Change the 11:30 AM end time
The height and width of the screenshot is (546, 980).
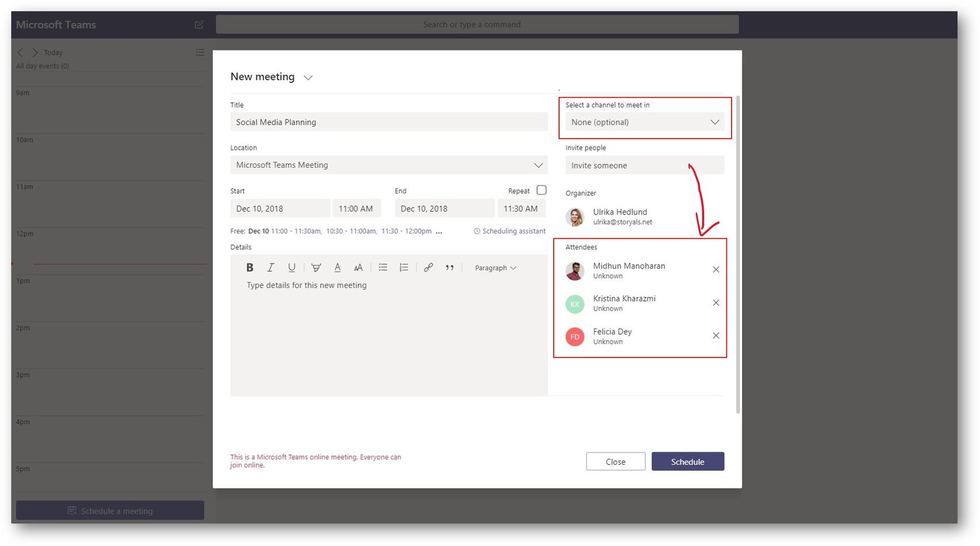(x=521, y=208)
